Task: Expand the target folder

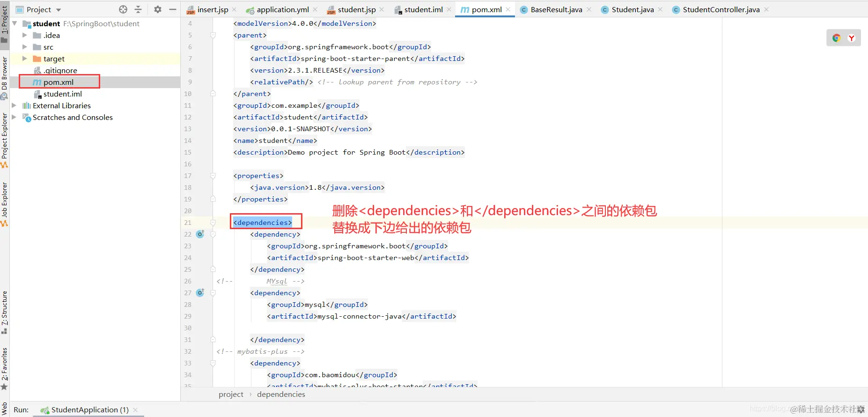Action: pyautogui.click(x=25, y=59)
